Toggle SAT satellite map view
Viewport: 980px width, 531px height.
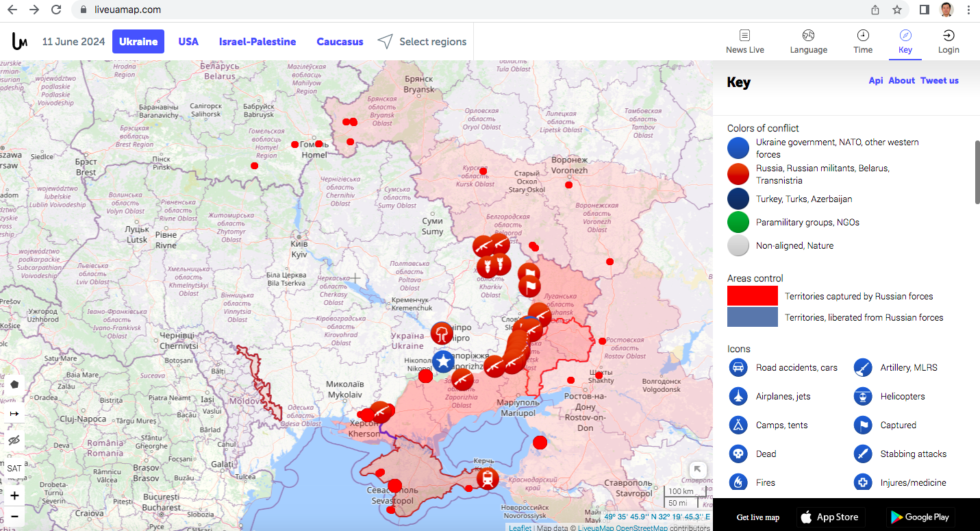tap(14, 469)
